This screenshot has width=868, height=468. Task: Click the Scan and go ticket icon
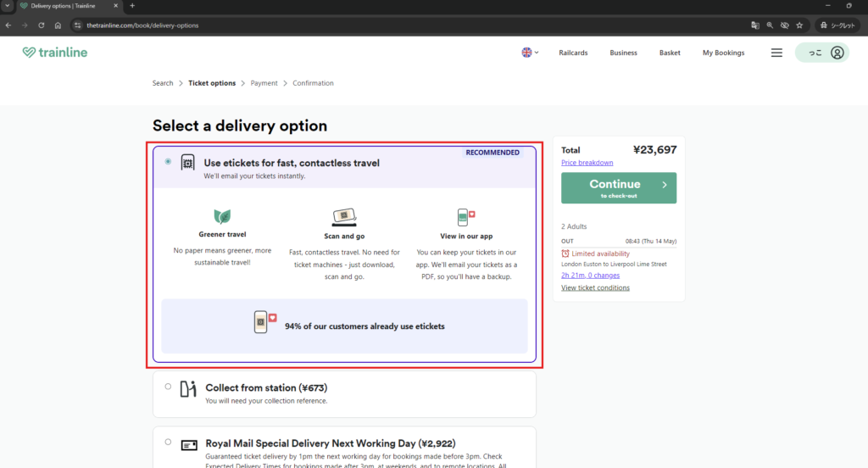pyautogui.click(x=343, y=217)
